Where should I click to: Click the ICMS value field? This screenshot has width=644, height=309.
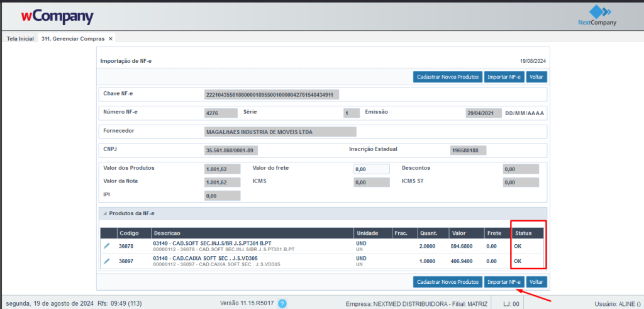click(371, 183)
